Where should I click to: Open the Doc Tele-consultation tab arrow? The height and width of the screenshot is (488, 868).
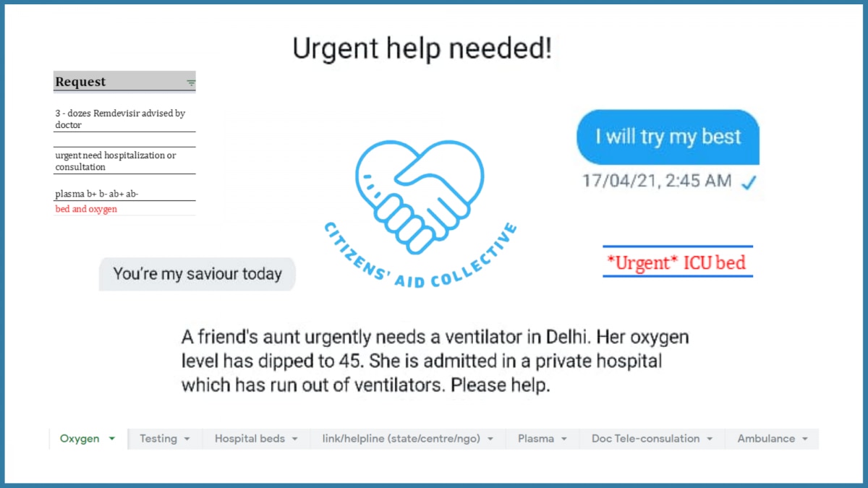pyautogui.click(x=710, y=439)
